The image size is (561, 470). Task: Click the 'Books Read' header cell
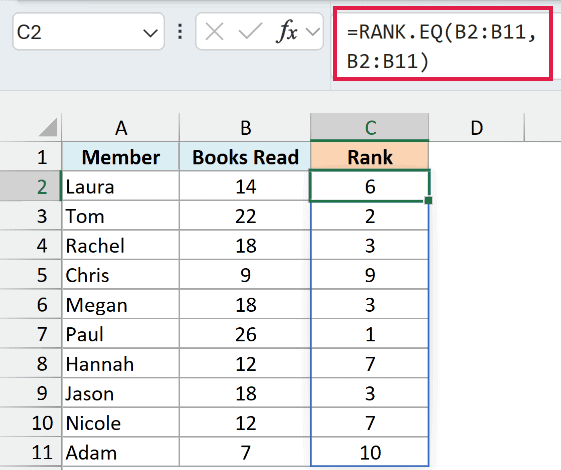tap(245, 157)
